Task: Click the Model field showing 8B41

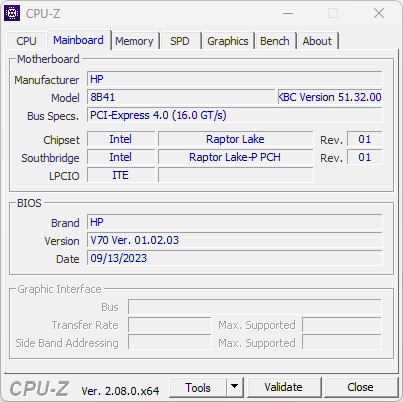Action: pyautogui.click(x=181, y=97)
